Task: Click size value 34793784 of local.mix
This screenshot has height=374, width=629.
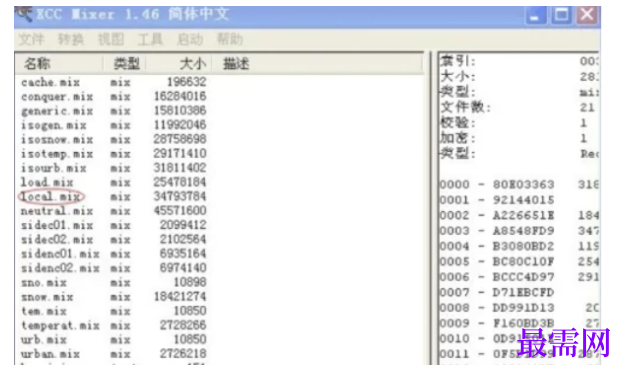Action: coord(180,196)
